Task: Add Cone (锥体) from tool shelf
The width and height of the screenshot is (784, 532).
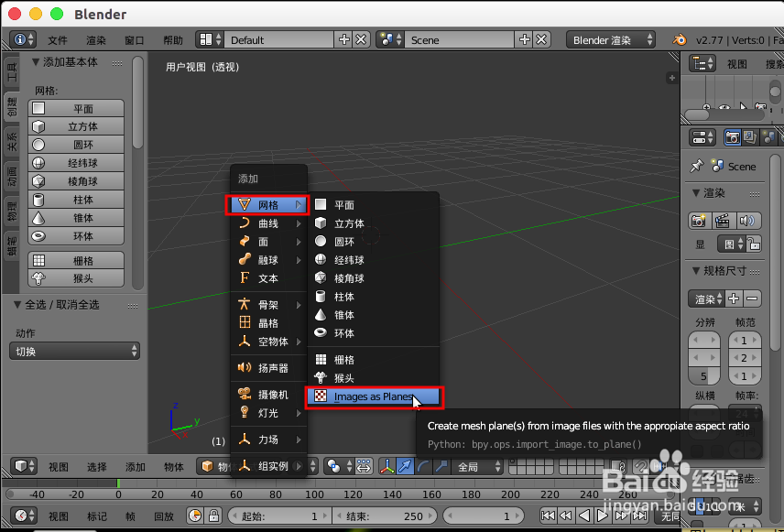Action: [76, 218]
